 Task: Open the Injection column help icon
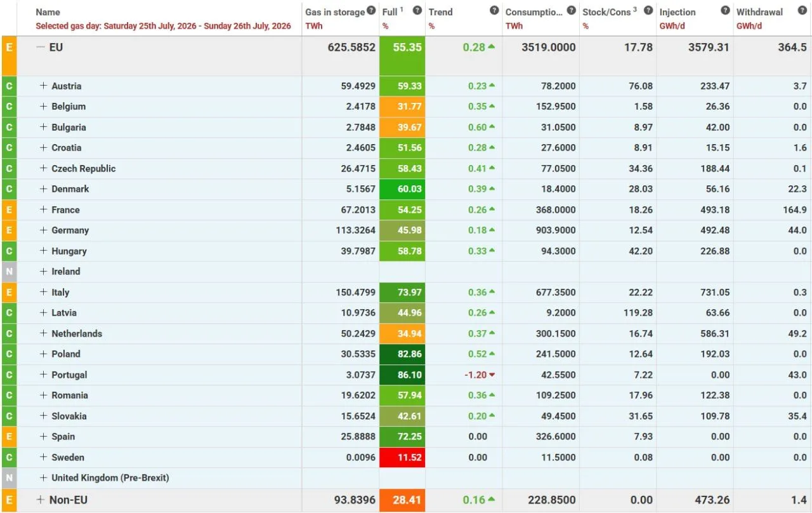725,11
